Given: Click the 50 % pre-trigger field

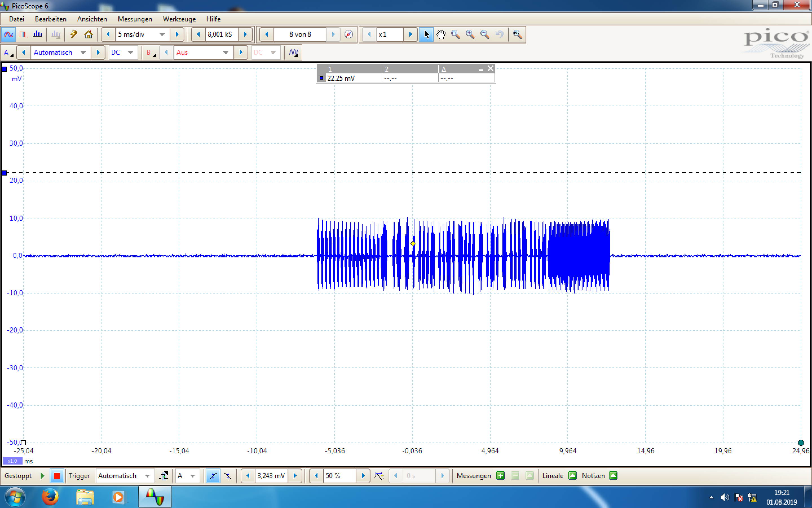Looking at the screenshot, I should (x=339, y=476).
